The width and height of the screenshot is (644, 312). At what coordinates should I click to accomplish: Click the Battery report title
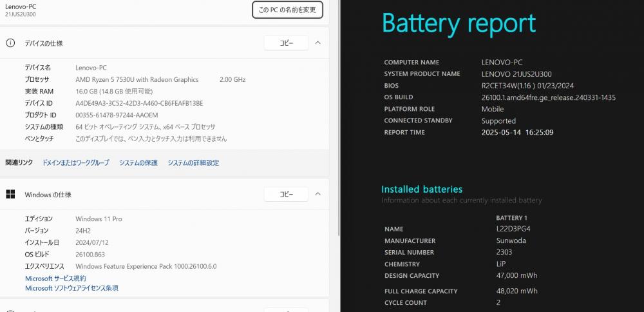point(459,23)
